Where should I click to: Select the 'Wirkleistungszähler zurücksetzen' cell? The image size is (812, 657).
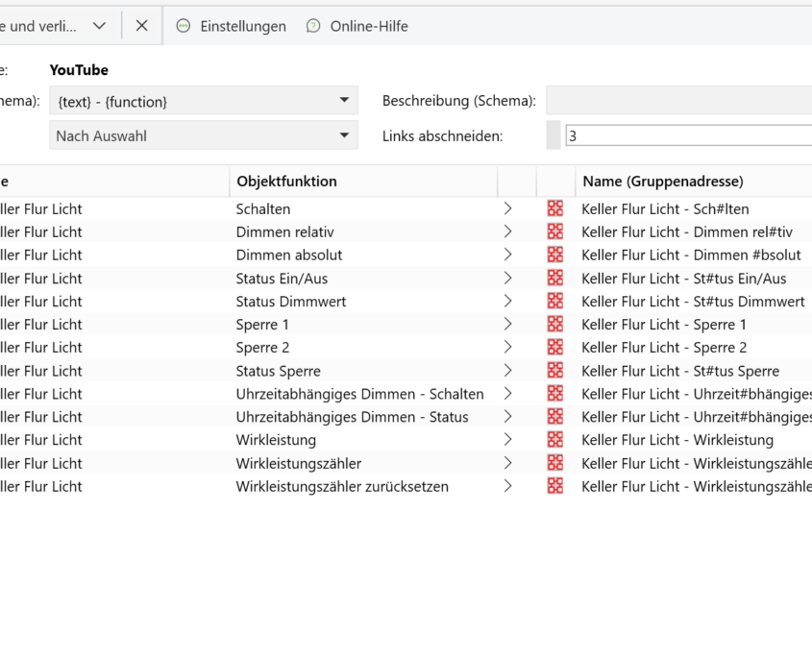click(342, 487)
